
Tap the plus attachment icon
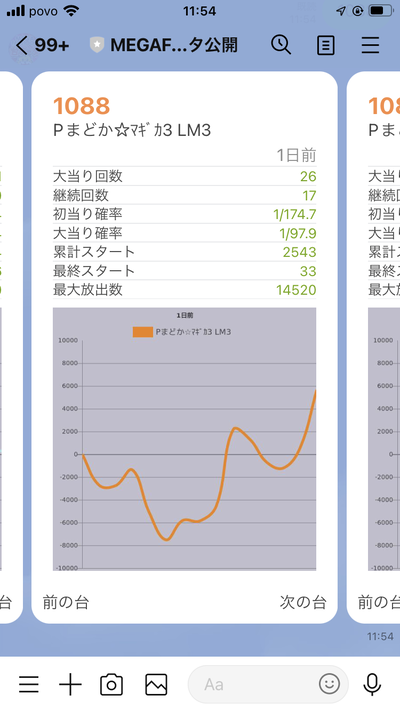pyautogui.click(x=70, y=684)
